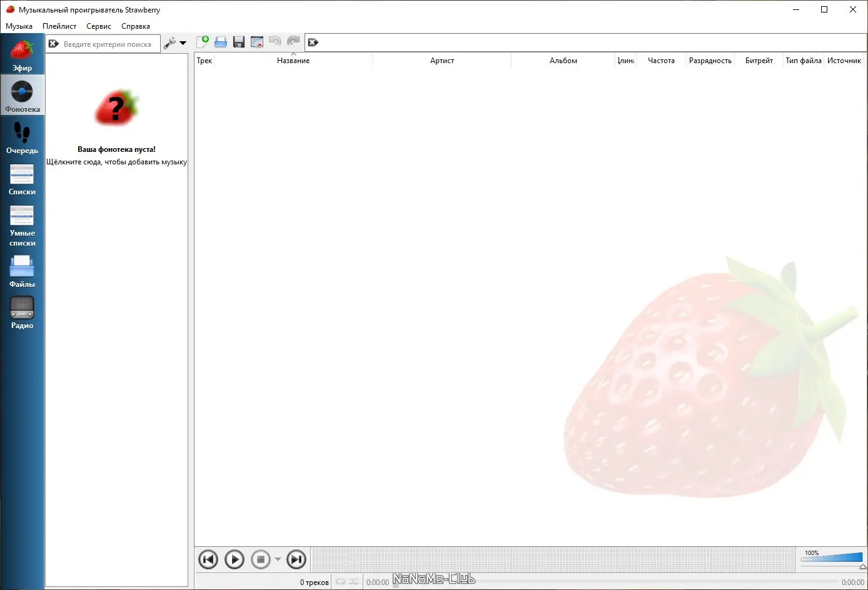The width and height of the screenshot is (868, 590).
Task: Undo playlist change arrow
Action: tap(275, 42)
